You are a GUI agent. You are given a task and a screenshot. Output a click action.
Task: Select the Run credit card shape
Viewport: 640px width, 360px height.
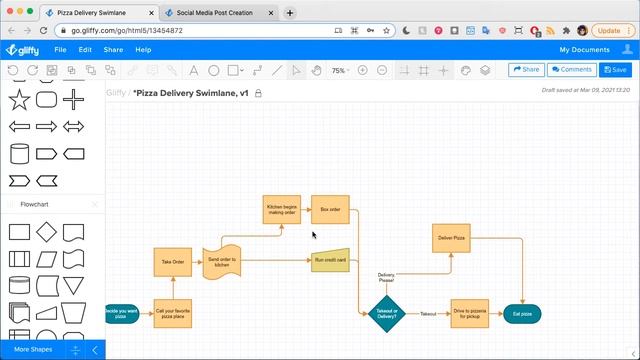click(x=330, y=260)
